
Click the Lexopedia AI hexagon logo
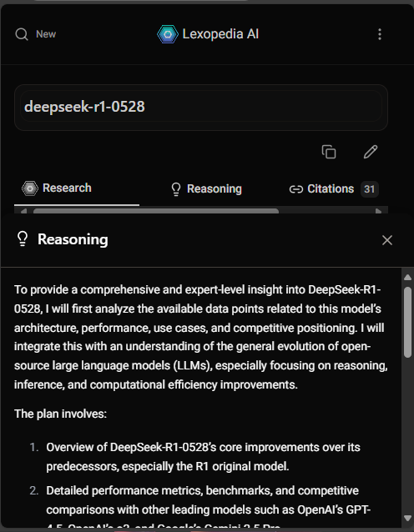click(168, 34)
